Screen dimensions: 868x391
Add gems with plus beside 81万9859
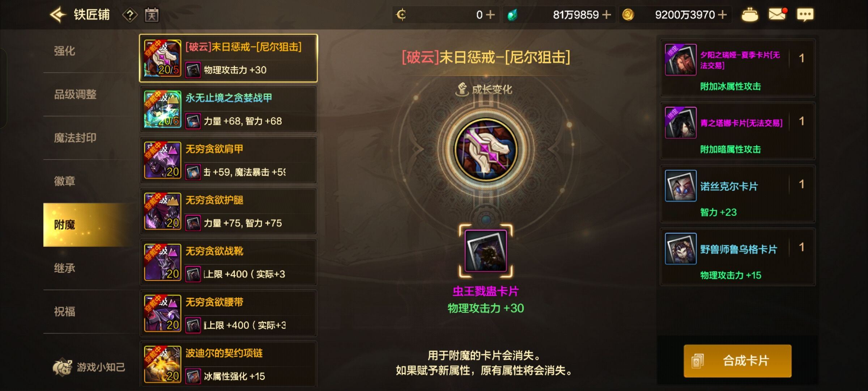[x=607, y=15]
